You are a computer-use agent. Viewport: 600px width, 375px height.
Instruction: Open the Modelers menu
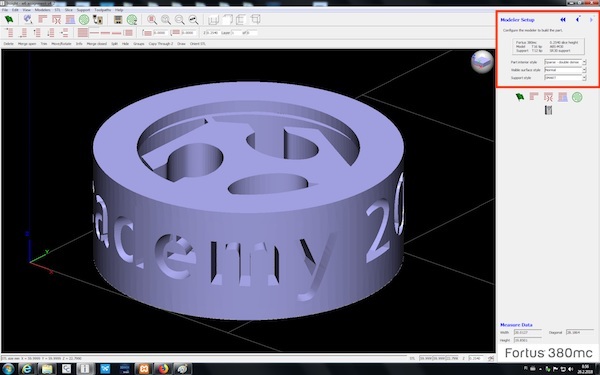[42, 10]
